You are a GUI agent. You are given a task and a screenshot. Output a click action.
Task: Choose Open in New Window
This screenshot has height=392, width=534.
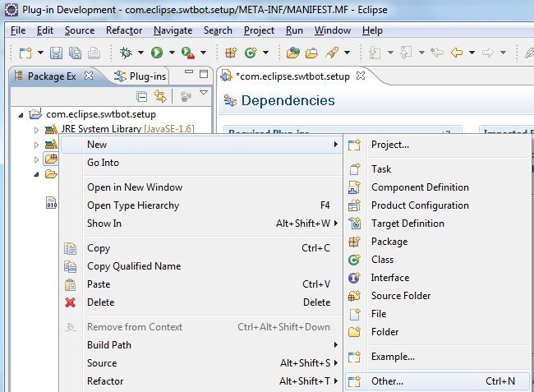[x=201, y=187]
